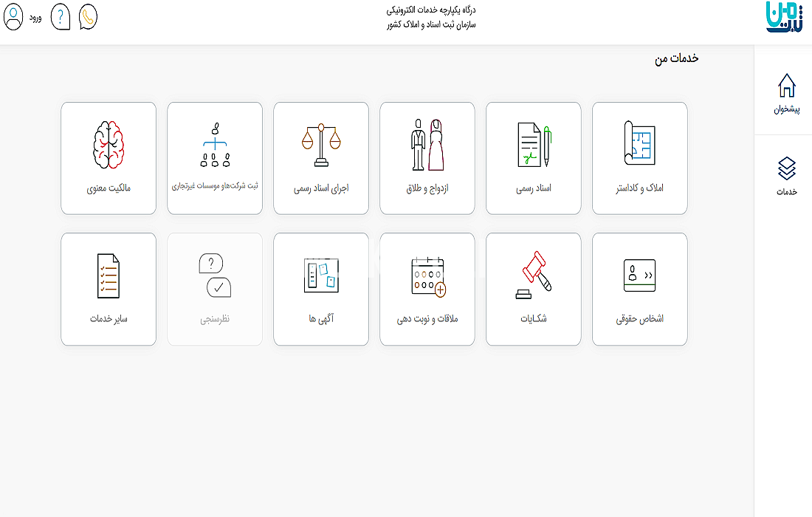Select the legal entities ID card icon

[639, 275]
